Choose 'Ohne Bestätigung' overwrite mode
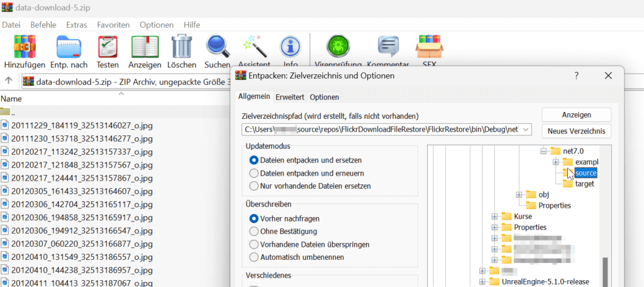Image resolution: width=644 pixels, height=287 pixels. pyautogui.click(x=254, y=232)
